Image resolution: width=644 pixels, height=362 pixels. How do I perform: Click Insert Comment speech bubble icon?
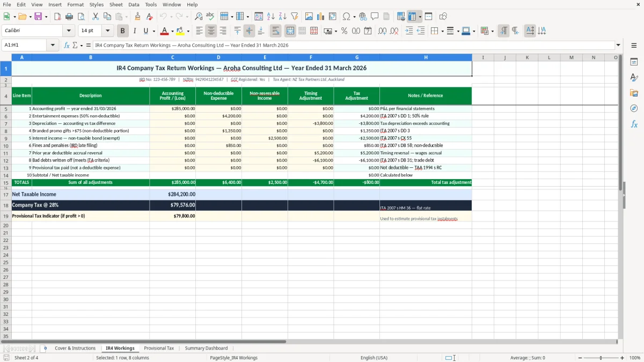coord(375,17)
